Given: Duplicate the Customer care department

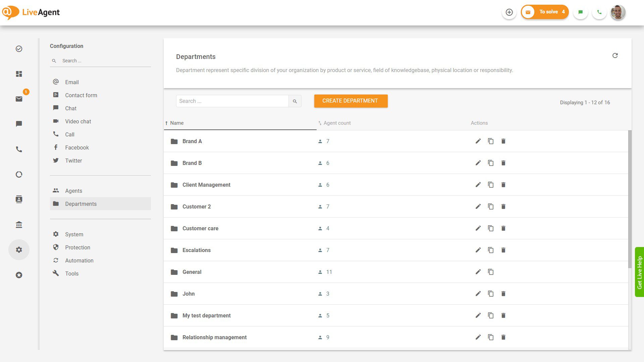Looking at the screenshot, I should tap(491, 228).
